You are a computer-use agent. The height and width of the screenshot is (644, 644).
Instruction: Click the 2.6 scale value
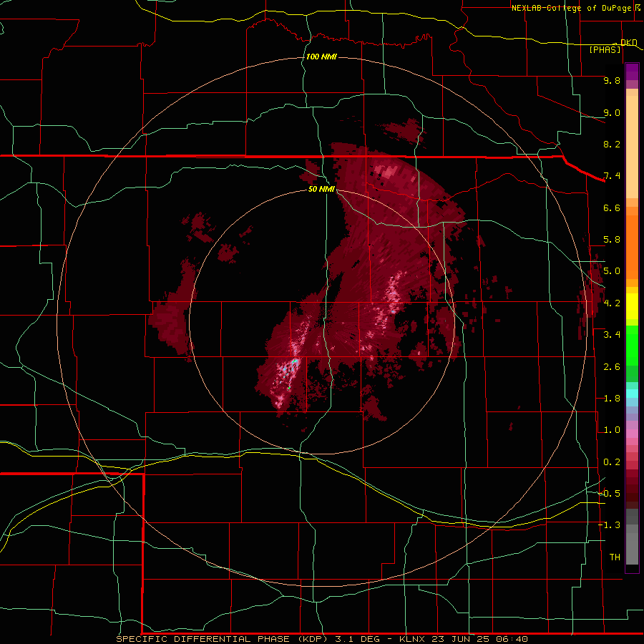click(x=612, y=367)
